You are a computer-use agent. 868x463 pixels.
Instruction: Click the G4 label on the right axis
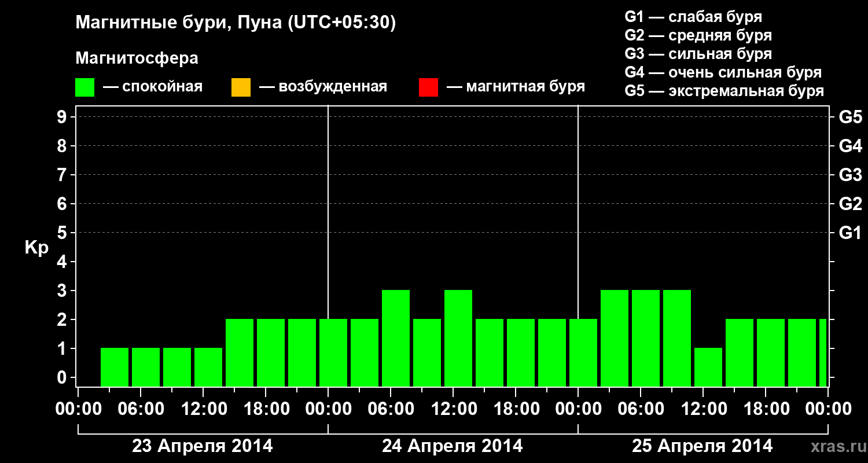pyautogui.click(x=851, y=146)
